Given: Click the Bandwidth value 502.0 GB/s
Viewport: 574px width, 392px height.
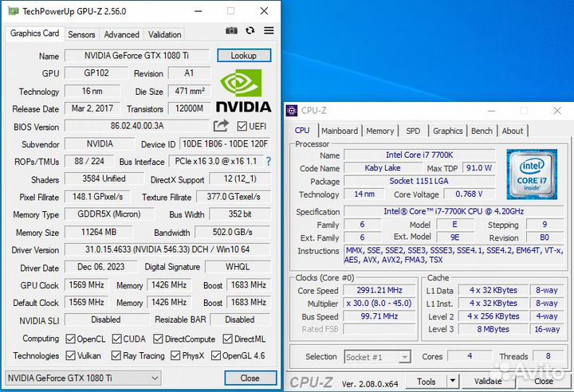Looking at the screenshot, I should tap(233, 232).
